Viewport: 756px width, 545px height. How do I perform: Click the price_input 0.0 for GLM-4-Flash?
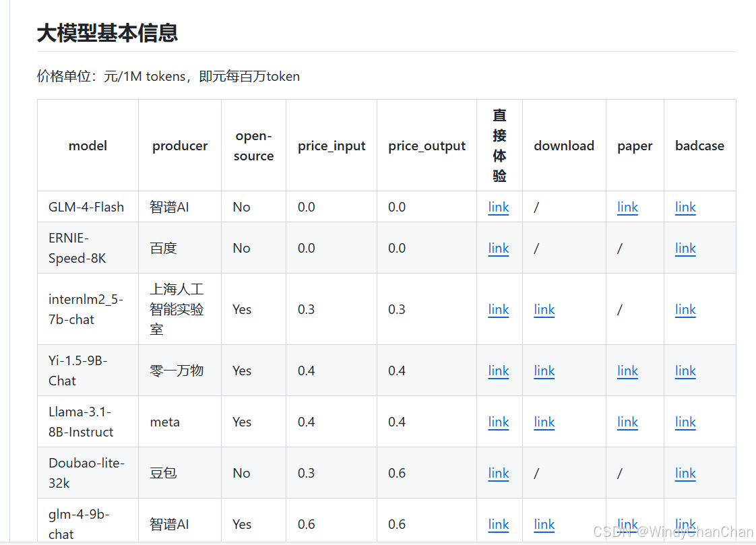(306, 207)
